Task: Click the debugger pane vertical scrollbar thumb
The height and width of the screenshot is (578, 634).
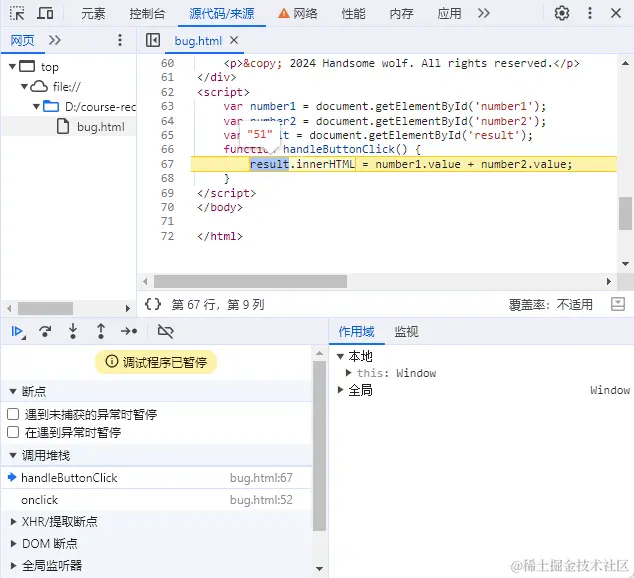Action: 319,445
